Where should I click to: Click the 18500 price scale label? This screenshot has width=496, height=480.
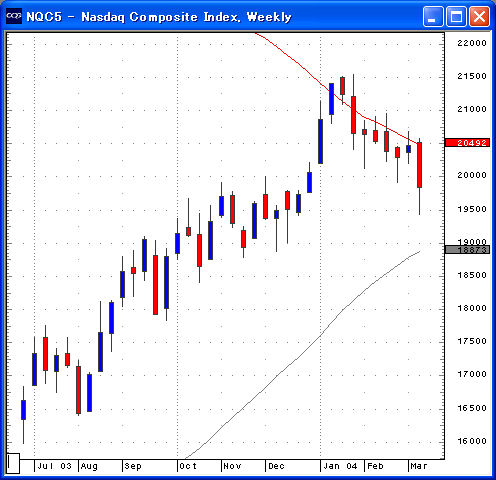coord(472,275)
